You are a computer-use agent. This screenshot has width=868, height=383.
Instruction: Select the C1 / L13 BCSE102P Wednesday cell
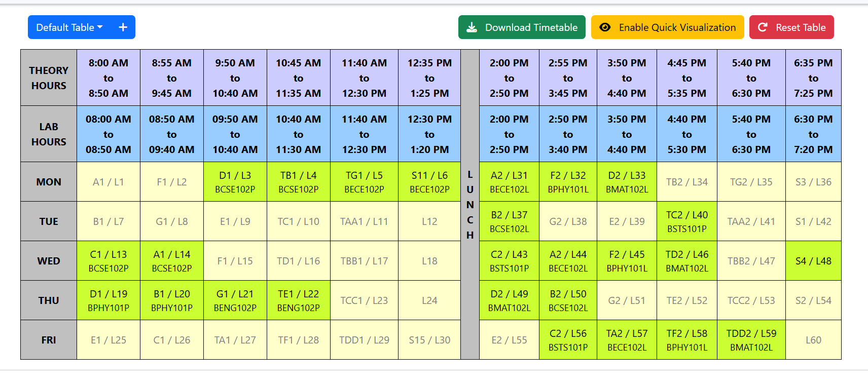pyautogui.click(x=108, y=261)
